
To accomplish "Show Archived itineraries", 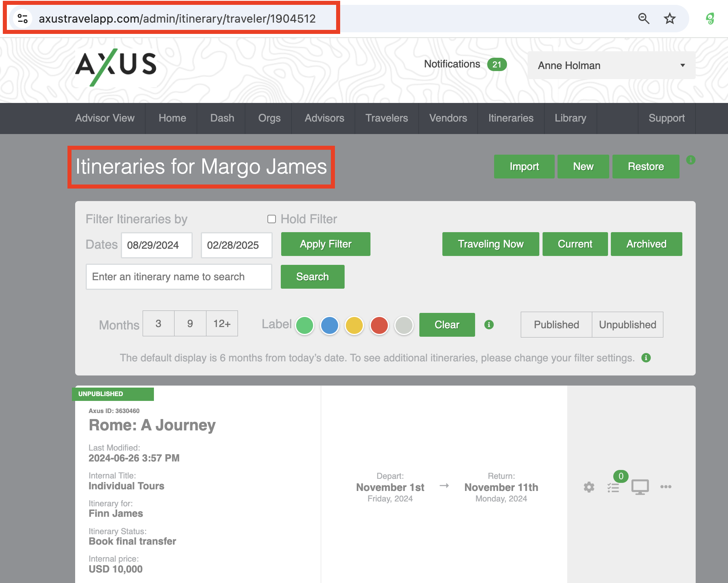I will 646,244.
